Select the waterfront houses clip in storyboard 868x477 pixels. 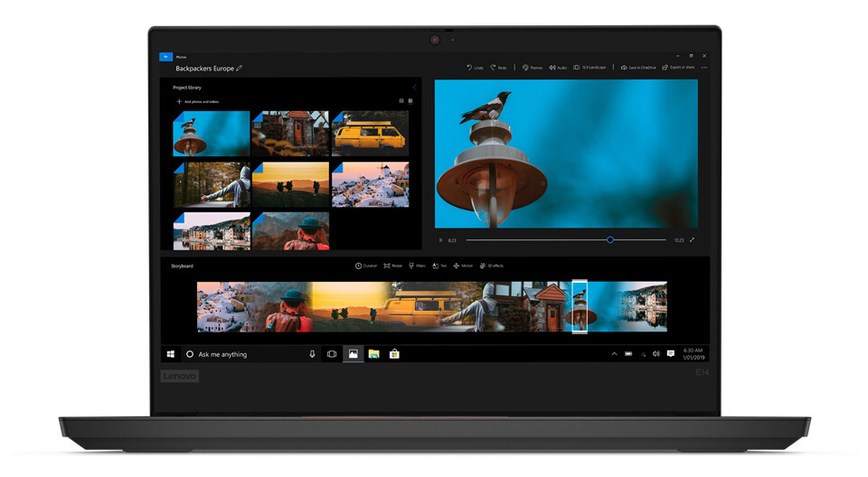(642, 307)
